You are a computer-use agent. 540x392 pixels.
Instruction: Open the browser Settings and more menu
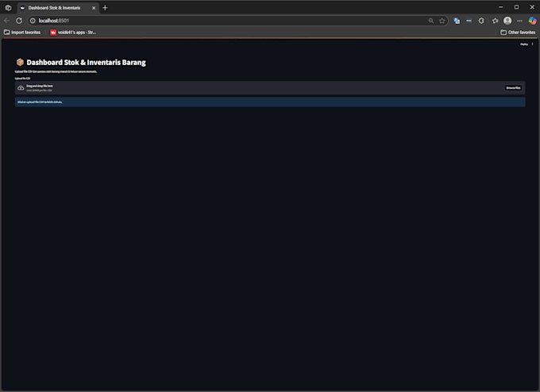pyautogui.click(x=519, y=21)
